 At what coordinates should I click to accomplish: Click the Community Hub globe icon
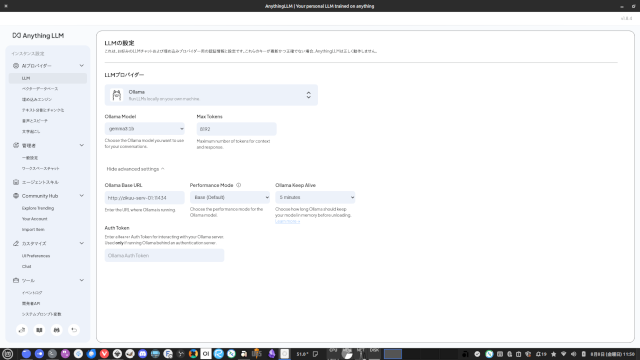16,196
